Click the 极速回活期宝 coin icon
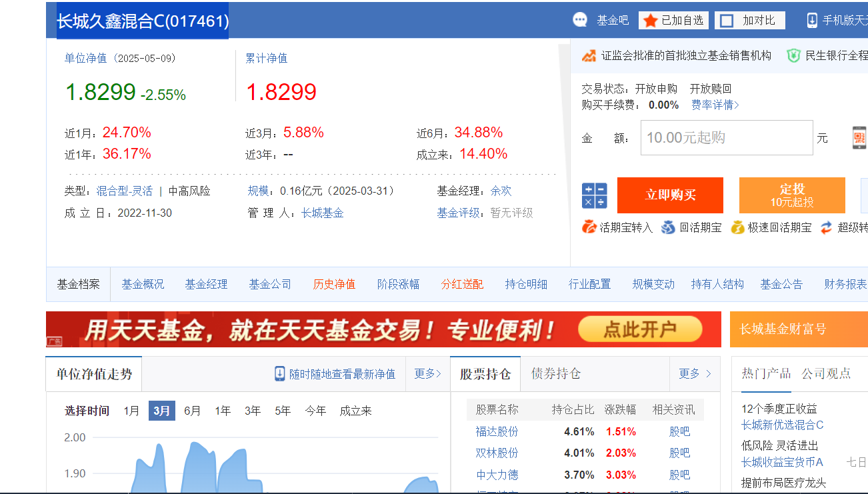 coord(737,227)
